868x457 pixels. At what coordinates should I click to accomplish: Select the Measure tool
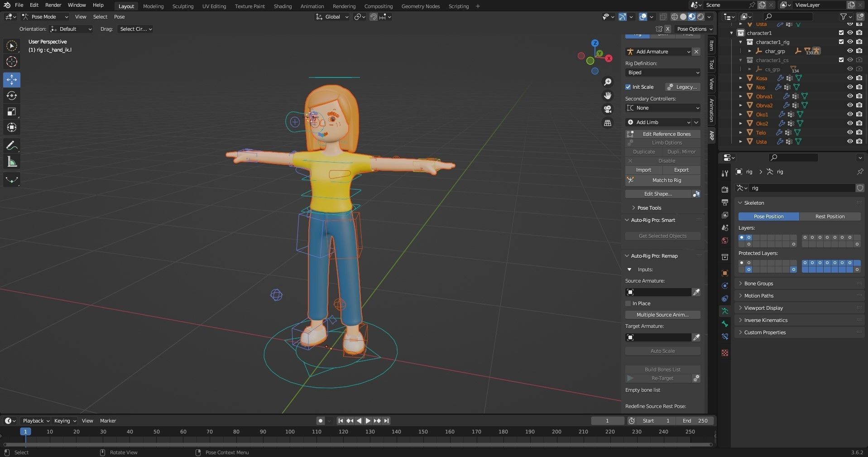(12, 162)
